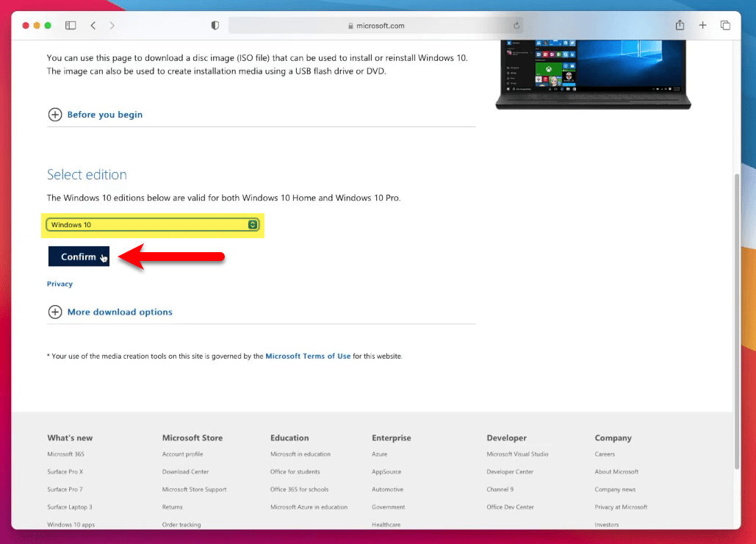Expand the Before you begin section
Image resolution: width=756 pixels, height=544 pixels.
pos(96,115)
